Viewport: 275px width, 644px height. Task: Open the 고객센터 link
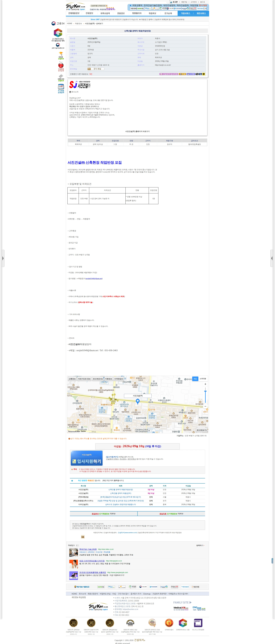click(x=194, y=2)
